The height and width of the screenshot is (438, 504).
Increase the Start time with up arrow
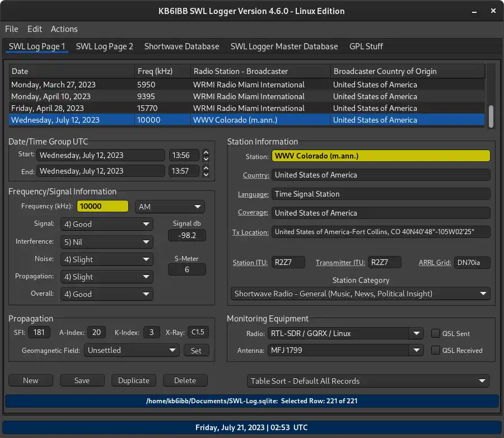point(206,152)
